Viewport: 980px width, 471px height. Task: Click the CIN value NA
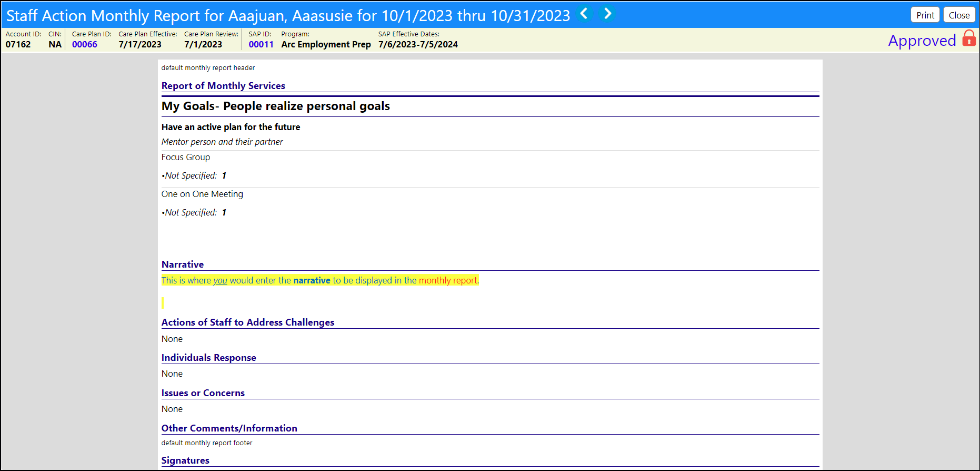(55, 44)
